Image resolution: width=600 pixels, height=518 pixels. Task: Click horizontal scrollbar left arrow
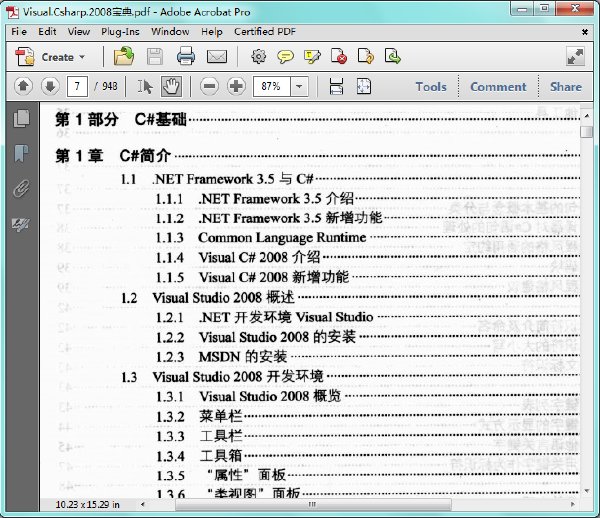coord(143,504)
